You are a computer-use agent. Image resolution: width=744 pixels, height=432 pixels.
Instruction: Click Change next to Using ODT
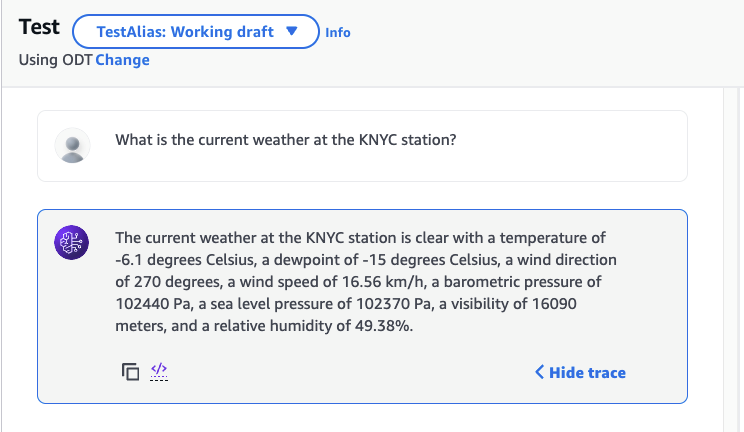tap(123, 60)
